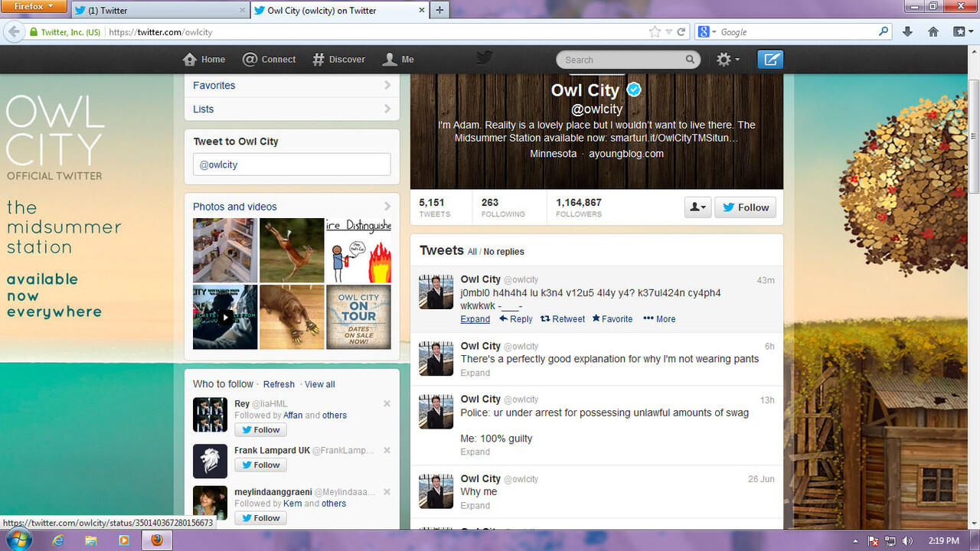980x551 pixels.
Task: Click the compose new tweet button
Action: 770,60
